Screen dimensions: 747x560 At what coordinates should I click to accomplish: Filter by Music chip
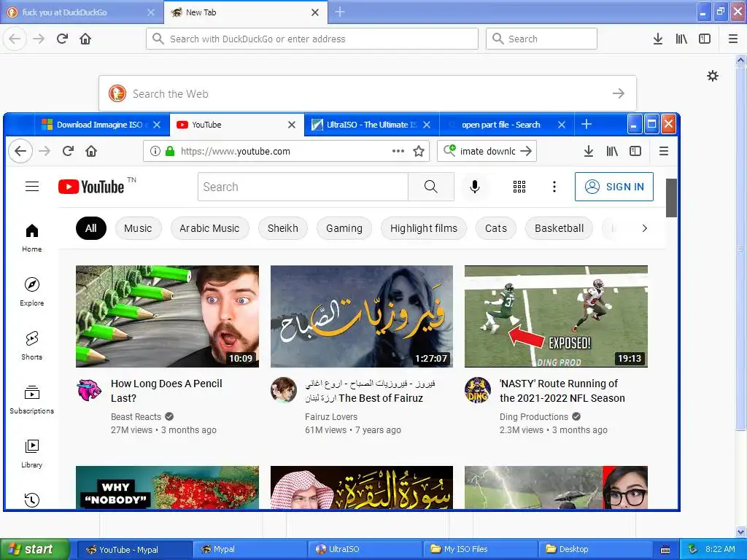click(x=138, y=228)
